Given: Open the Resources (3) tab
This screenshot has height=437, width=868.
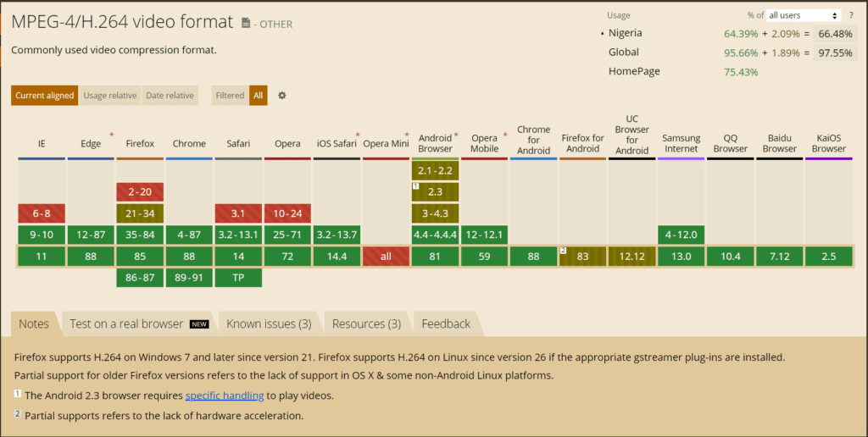Looking at the screenshot, I should click(x=366, y=324).
